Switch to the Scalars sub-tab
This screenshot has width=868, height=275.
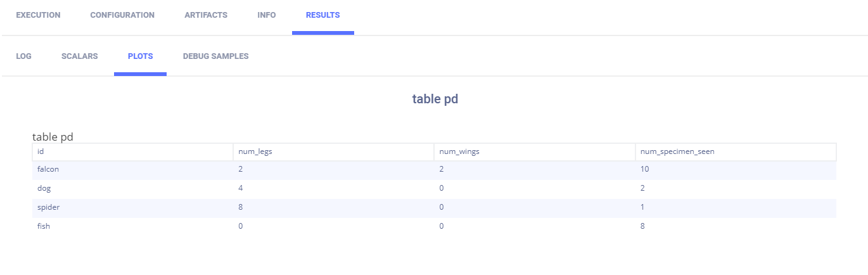coord(79,56)
